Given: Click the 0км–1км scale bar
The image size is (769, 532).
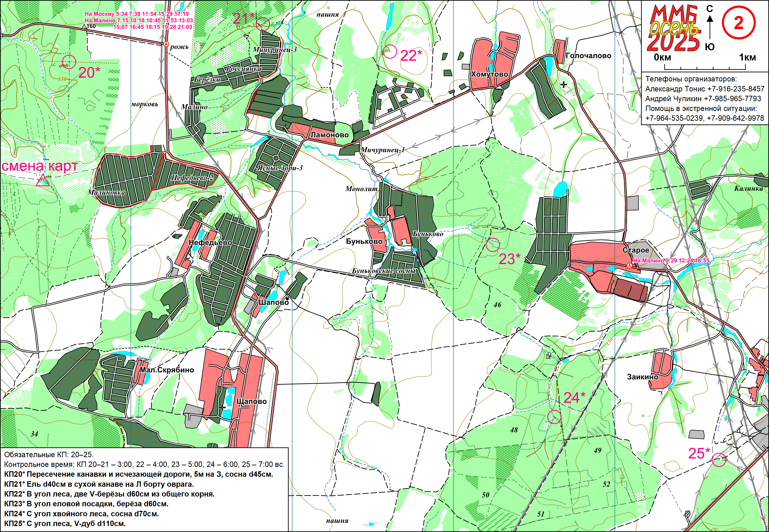Looking at the screenshot, I should point(705,68).
